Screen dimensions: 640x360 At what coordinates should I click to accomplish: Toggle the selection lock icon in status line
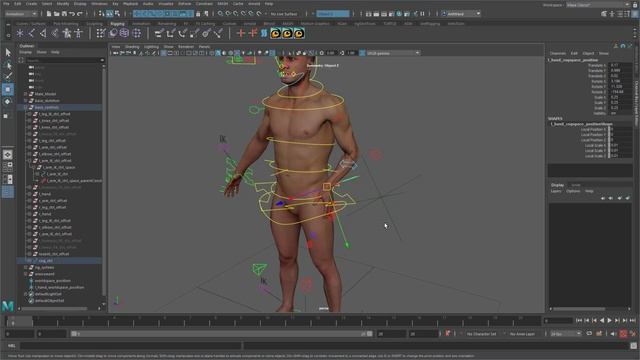click(x=198, y=14)
